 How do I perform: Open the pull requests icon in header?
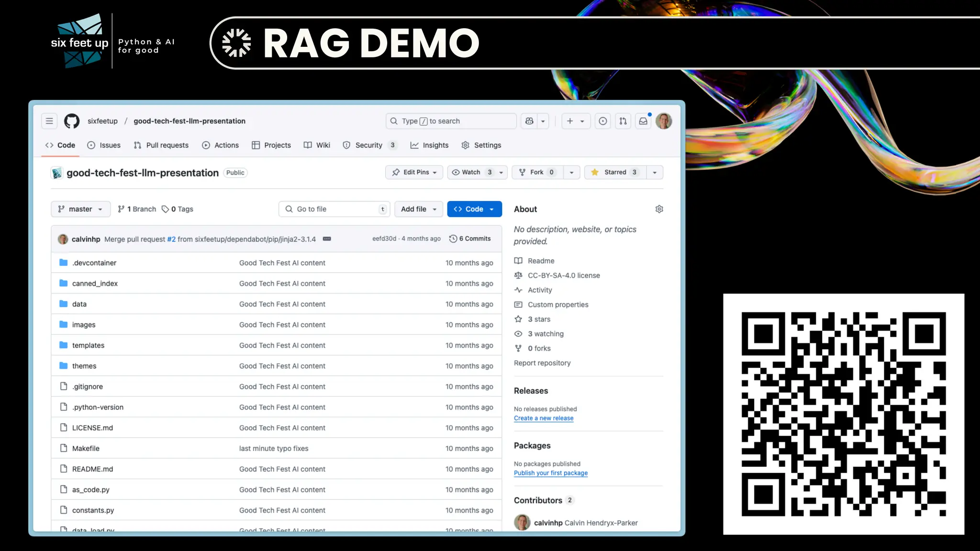(x=623, y=121)
